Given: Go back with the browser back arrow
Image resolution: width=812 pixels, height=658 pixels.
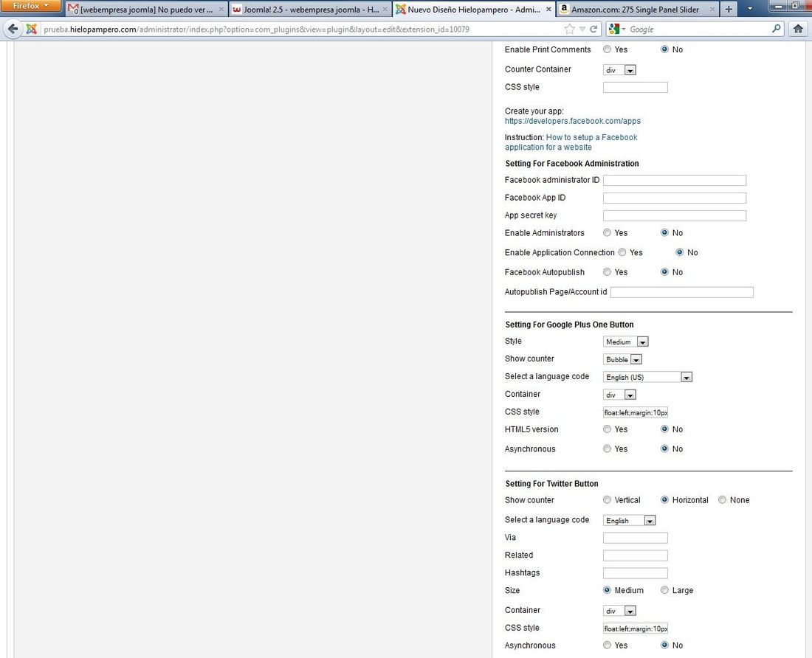Looking at the screenshot, I should pyautogui.click(x=13, y=29).
